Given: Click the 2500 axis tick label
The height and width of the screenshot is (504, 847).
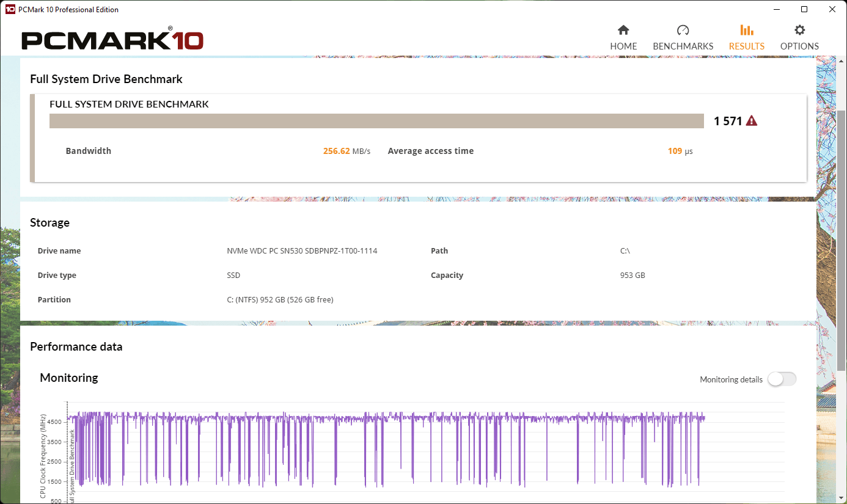Looking at the screenshot, I should (54, 462).
